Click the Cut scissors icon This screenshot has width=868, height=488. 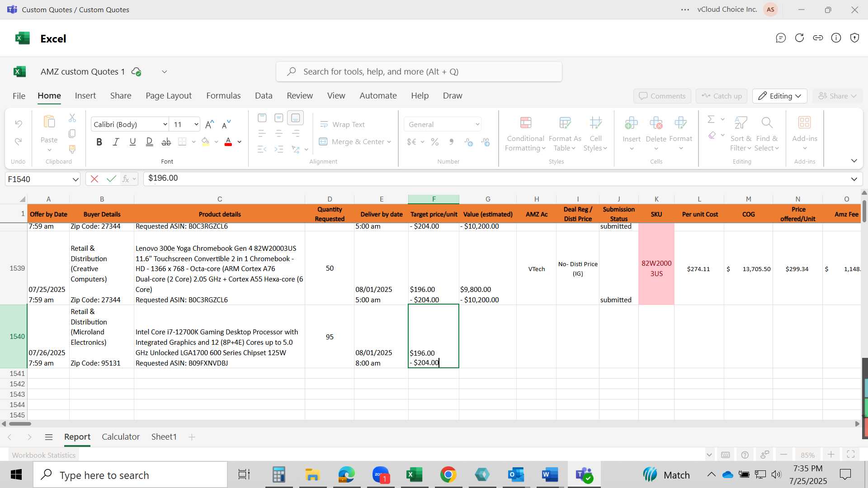72,118
